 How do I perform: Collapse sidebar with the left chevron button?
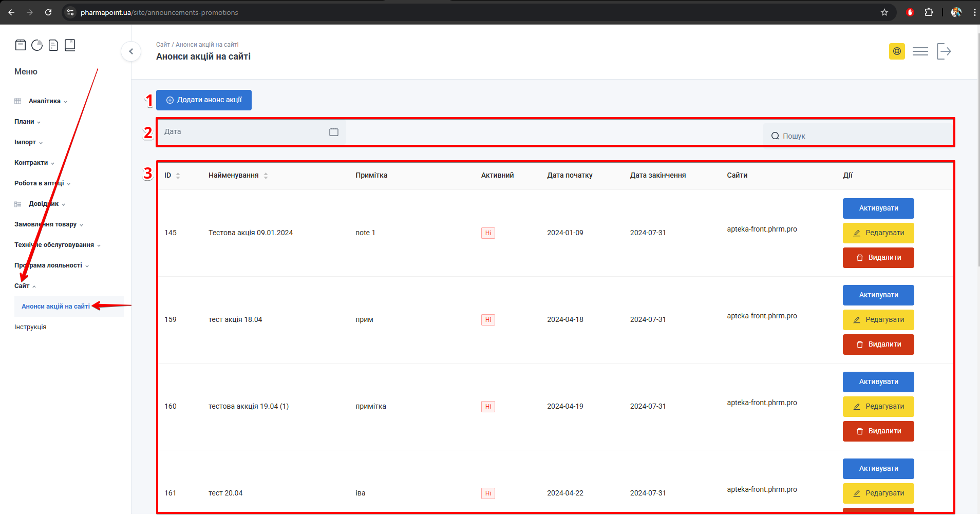click(131, 51)
